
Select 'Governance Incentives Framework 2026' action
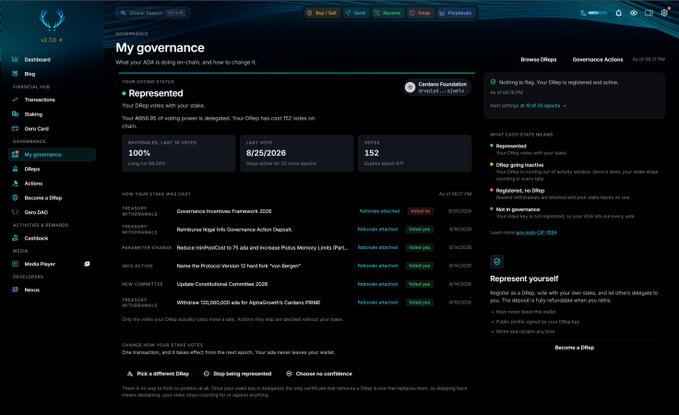tap(224, 211)
